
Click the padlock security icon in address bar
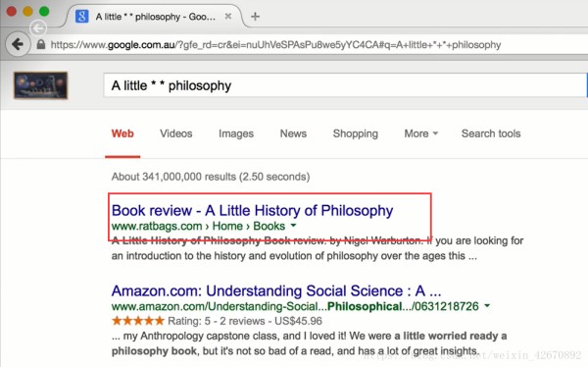pos(41,45)
